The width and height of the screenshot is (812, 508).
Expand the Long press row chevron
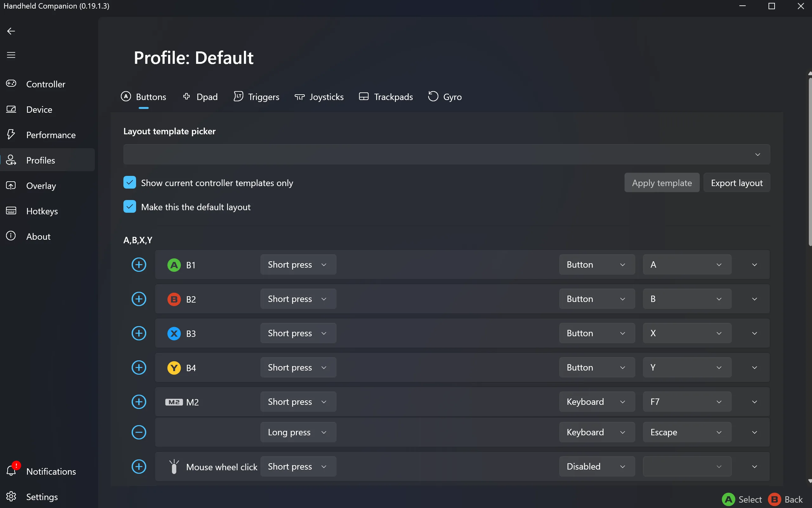(755, 433)
